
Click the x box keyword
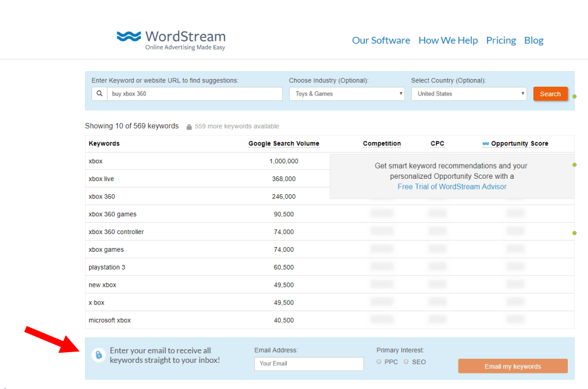96,303
